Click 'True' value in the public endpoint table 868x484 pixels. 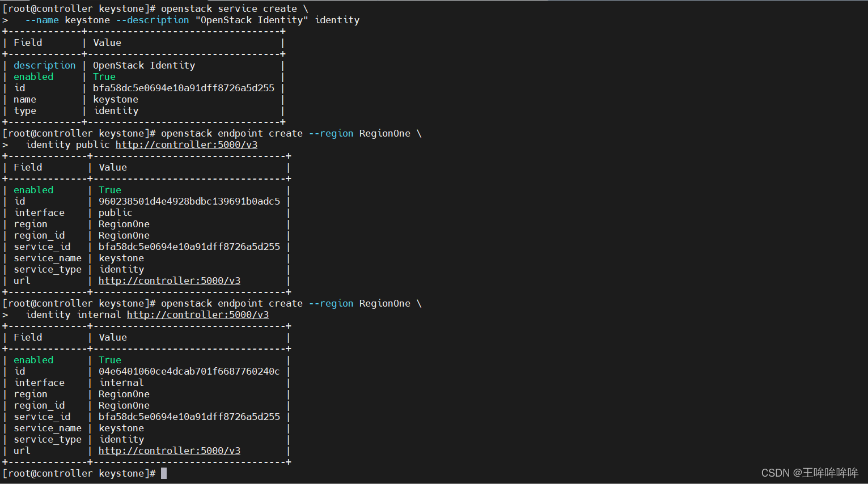[x=110, y=190]
